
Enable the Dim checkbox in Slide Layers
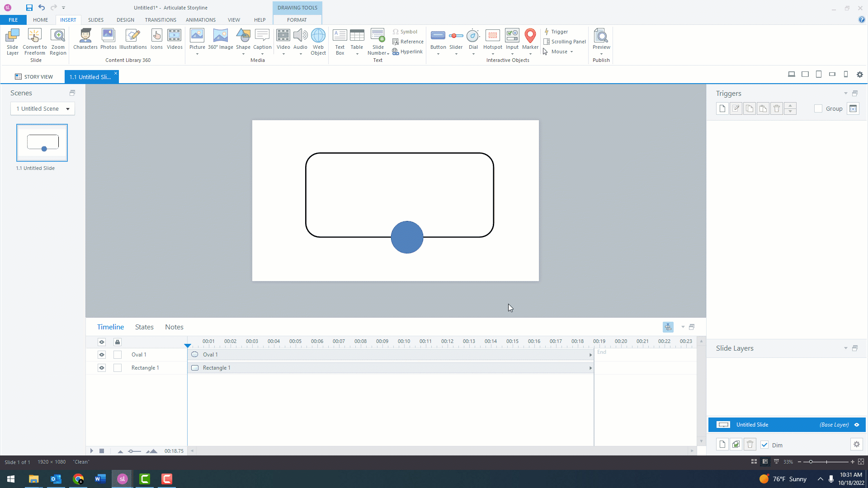764,445
